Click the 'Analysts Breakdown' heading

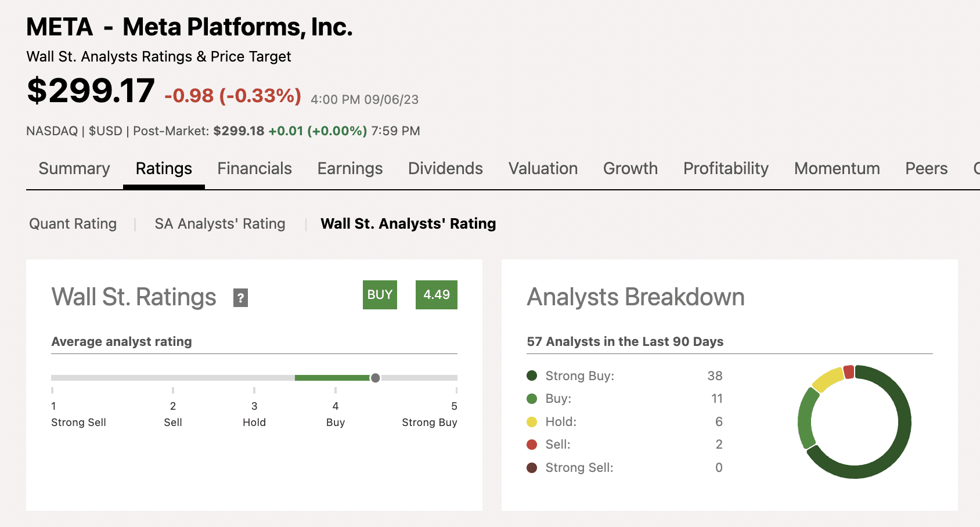636,297
